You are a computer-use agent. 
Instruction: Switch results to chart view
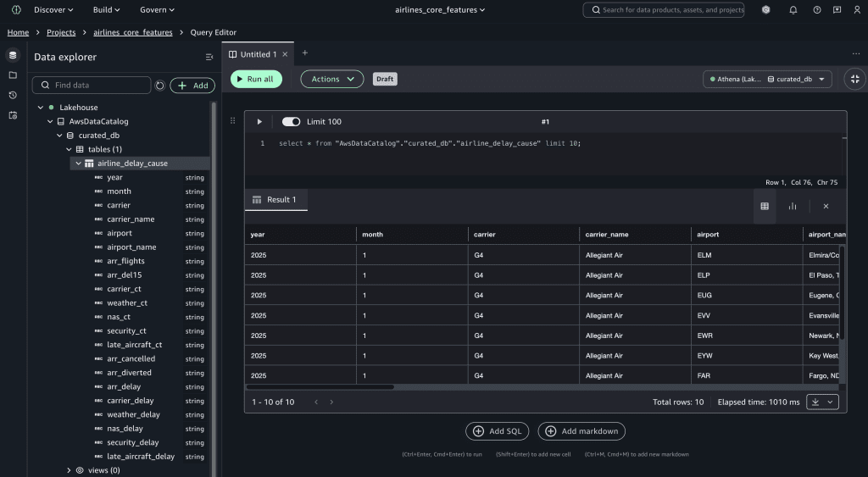click(793, 206)
